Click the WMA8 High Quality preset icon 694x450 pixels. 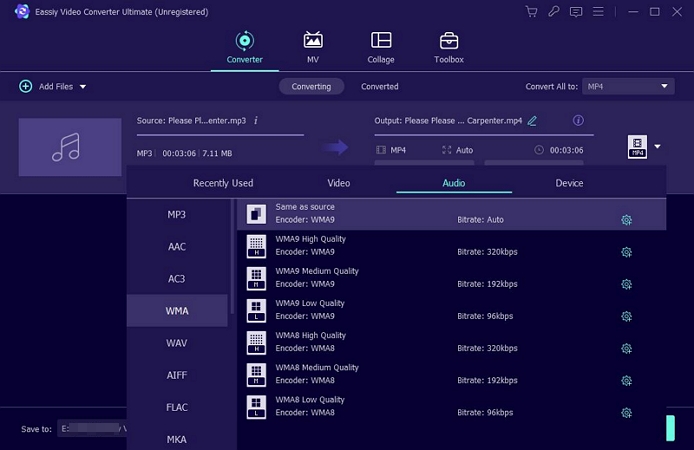click(256, 342)
